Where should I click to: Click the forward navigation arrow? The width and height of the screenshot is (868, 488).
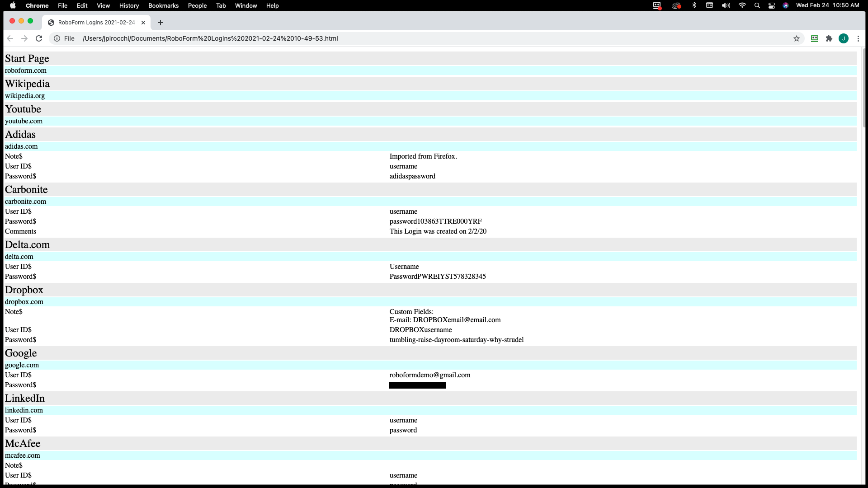tap(24, 38)
